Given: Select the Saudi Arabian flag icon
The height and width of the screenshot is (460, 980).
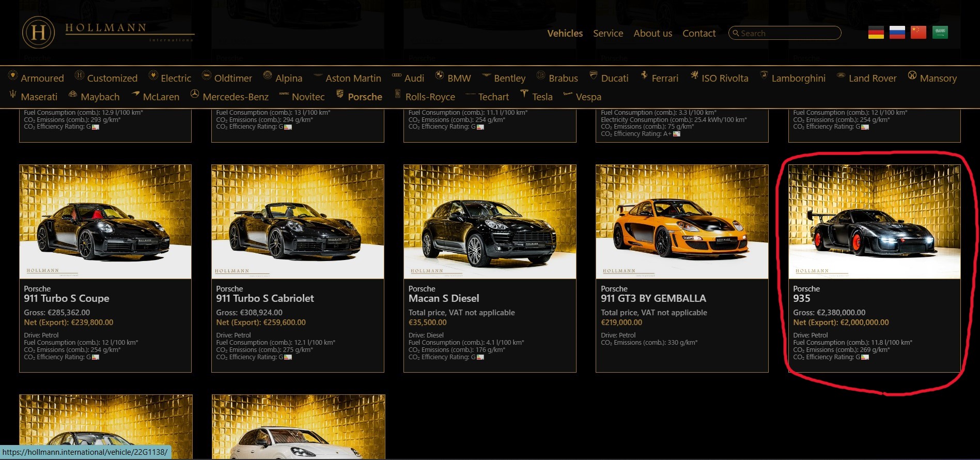Looking at the screenshot, I should click(940, 33).
